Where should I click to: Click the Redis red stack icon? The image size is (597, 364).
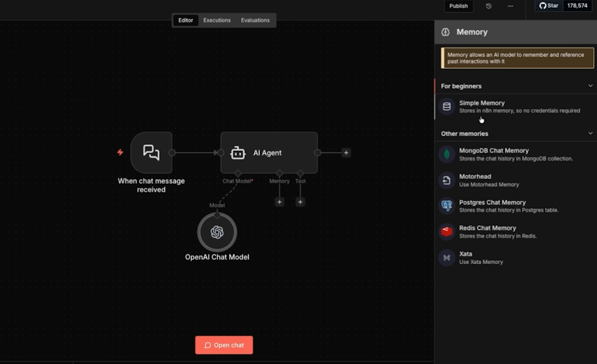click(447, 231)
